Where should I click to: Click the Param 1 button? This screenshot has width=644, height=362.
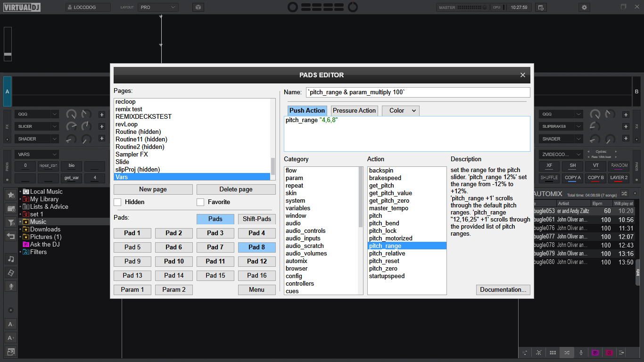[132, 290]
